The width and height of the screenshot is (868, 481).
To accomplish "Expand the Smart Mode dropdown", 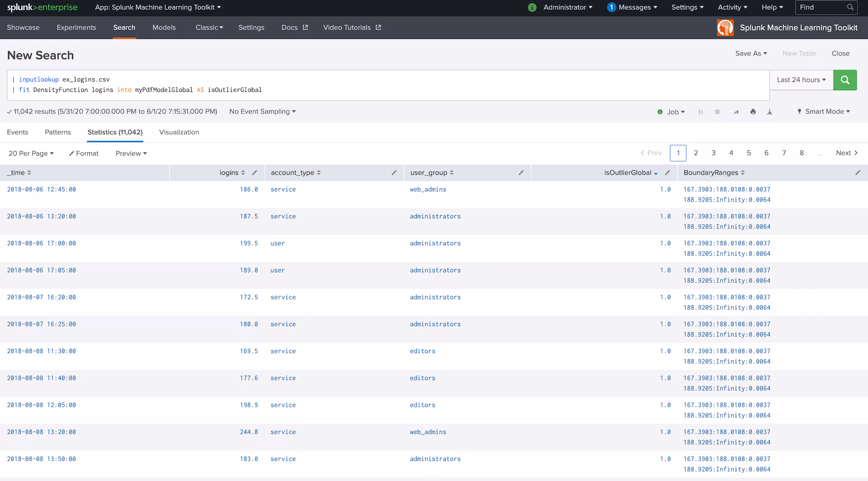I will point(823,112).
